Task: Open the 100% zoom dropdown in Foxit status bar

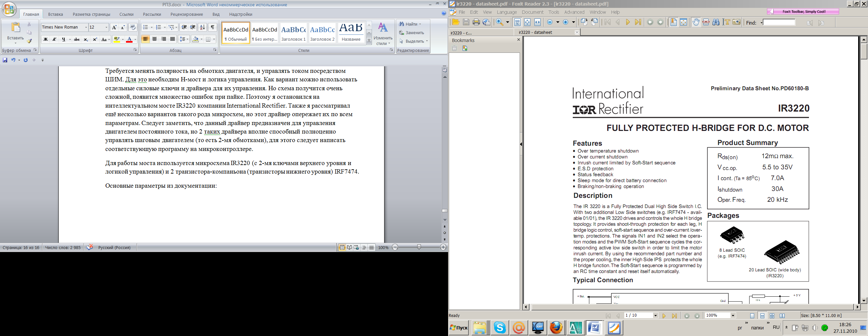Action: point(733,316)
